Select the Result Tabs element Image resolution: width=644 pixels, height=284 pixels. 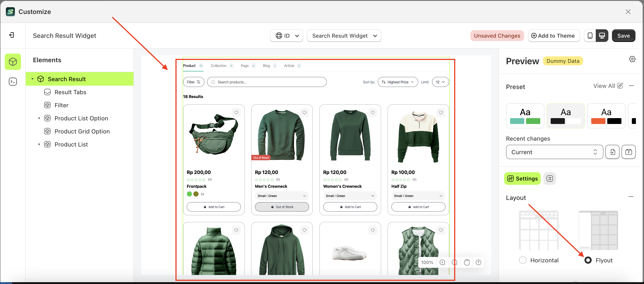click(x=70, y=92)
